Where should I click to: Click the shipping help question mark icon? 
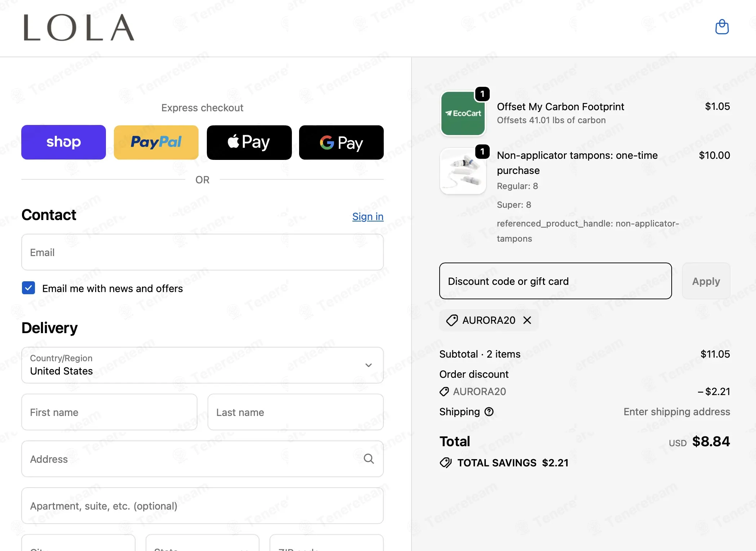coord(489,412)
